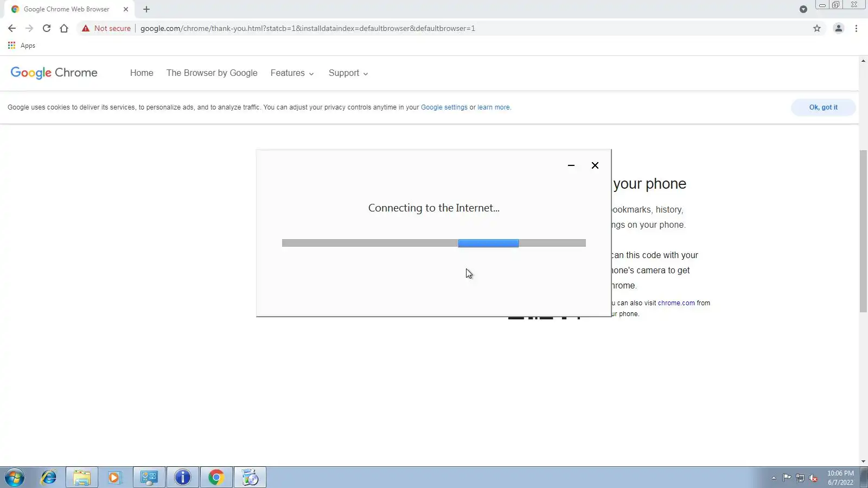Click the address bar URL

pos(308,28)
